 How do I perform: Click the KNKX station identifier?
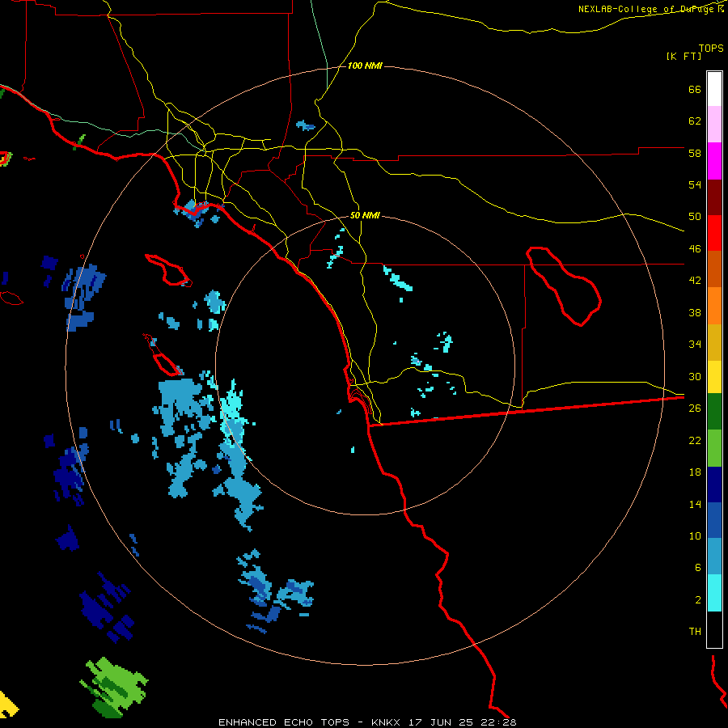pyautogui.click(x=385, y=722)
